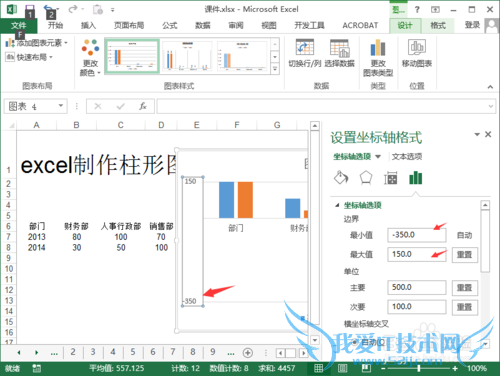Add a new sheet with plus icon
The image size is (500, 376).
248,352
